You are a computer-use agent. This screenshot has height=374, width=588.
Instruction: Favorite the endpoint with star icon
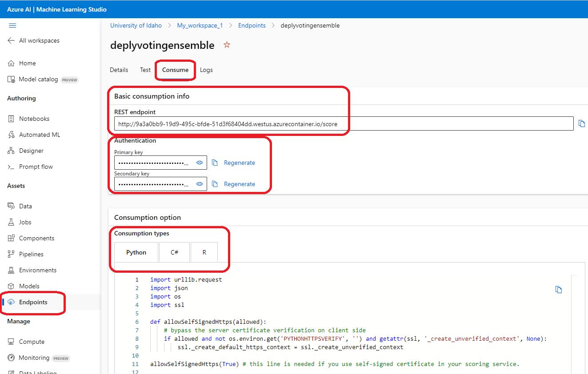coord(227,45)
